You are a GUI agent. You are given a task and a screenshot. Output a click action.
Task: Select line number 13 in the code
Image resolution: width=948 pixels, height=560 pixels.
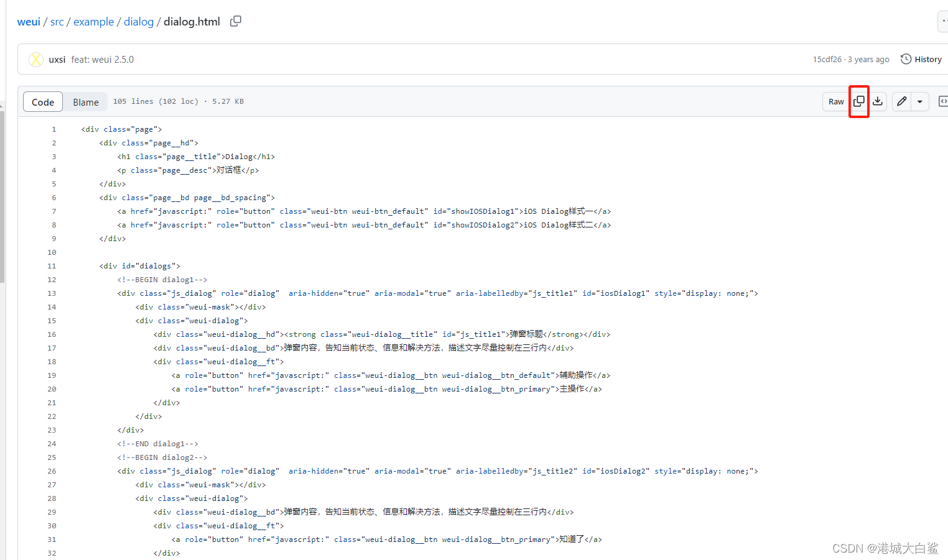click(52, 293)
